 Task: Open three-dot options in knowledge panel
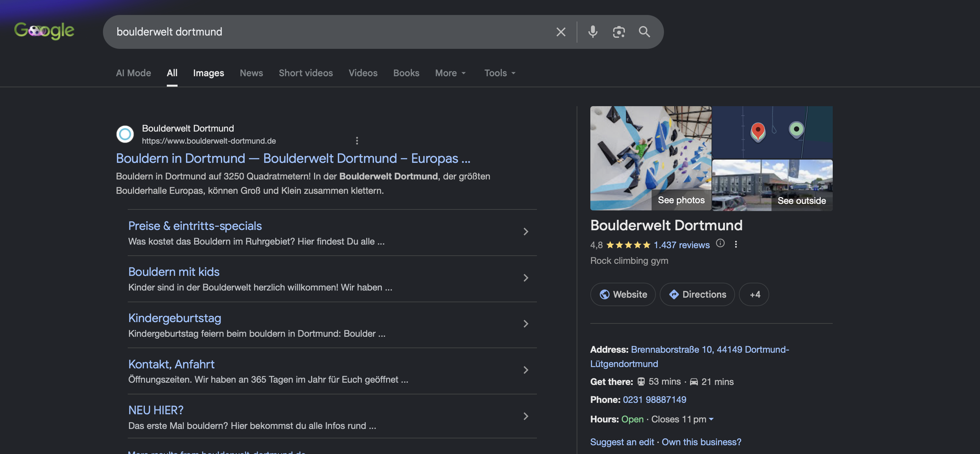pos(736,244)
